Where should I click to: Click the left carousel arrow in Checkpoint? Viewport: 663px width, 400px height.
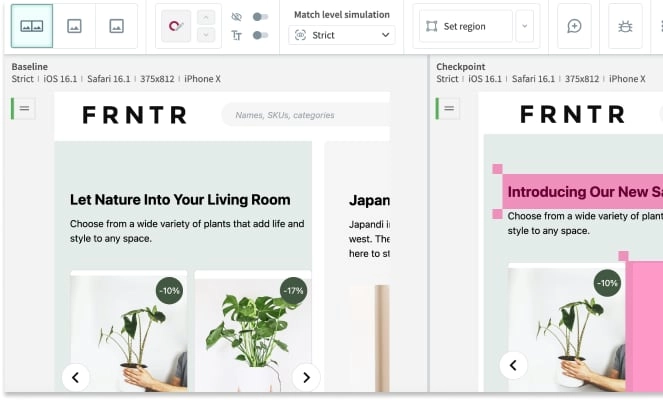point(513,365)
